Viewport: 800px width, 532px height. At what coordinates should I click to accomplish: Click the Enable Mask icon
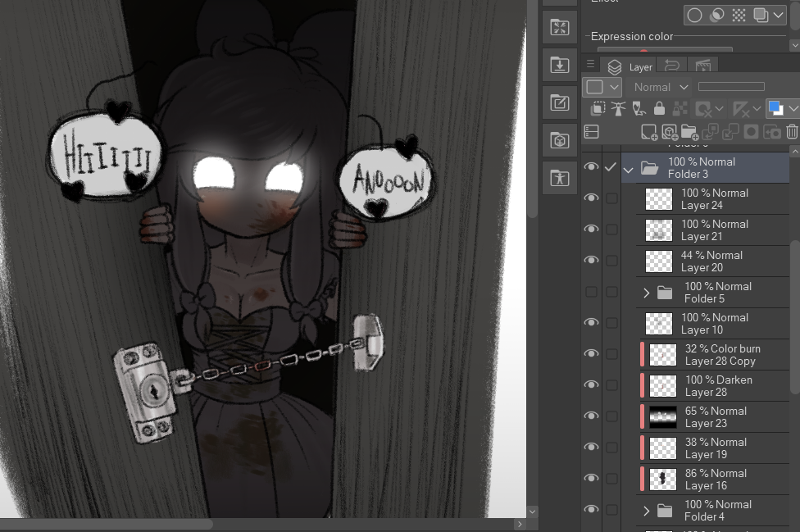[x=703, y=108]
